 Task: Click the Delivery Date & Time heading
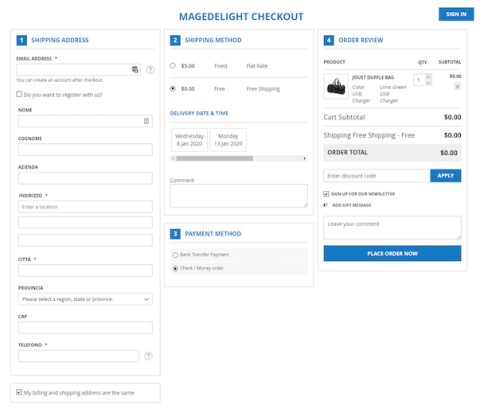pos(199,113)
